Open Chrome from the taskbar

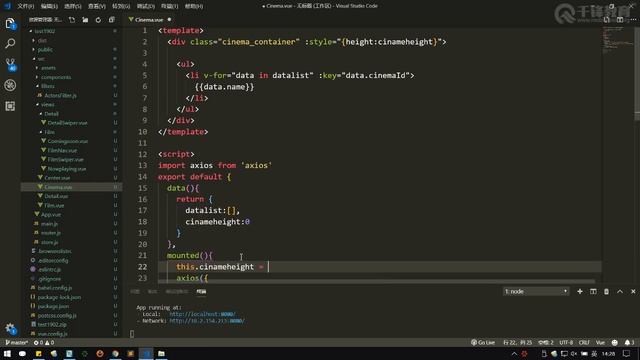(x=116, y=353)
